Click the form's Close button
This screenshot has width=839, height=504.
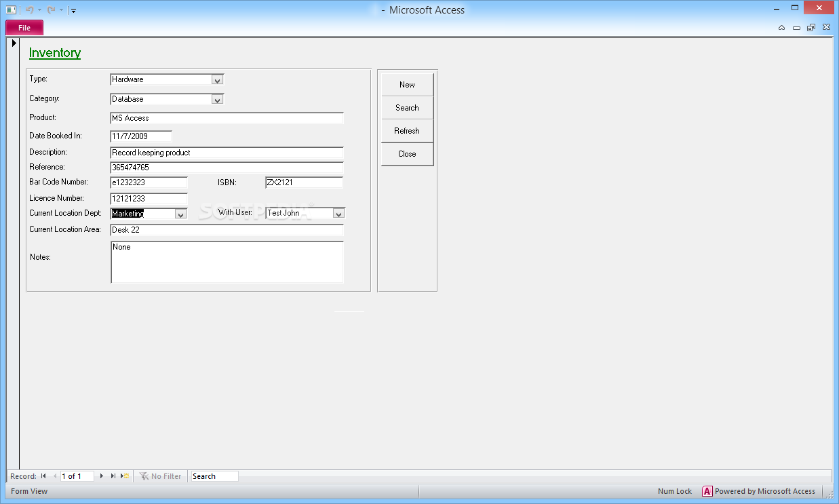407,154
